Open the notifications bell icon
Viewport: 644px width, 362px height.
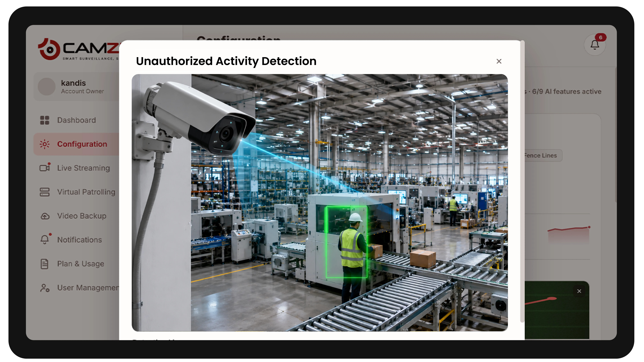coord(595,45)
